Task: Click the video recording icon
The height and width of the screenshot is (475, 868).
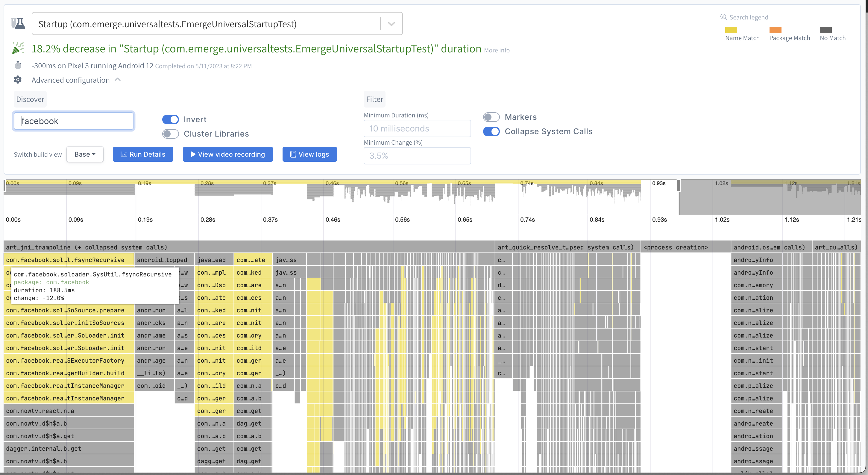Action: (192, 155)
